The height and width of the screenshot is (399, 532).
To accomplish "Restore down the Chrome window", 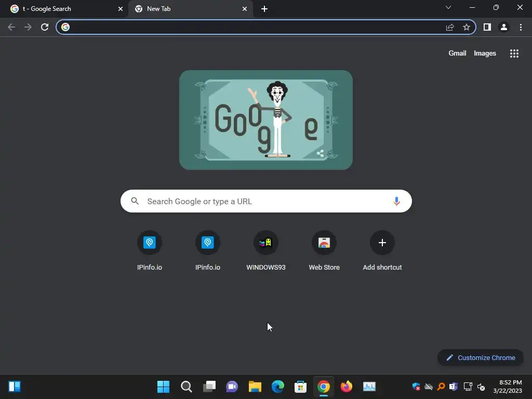I will pyautogui.click(x=496, y=7).
